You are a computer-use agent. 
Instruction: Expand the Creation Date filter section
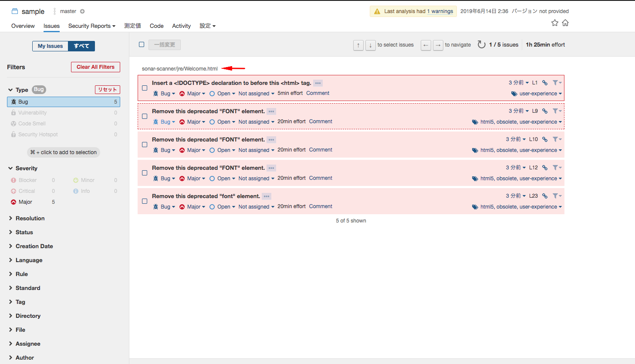click(x=30, y=246)
